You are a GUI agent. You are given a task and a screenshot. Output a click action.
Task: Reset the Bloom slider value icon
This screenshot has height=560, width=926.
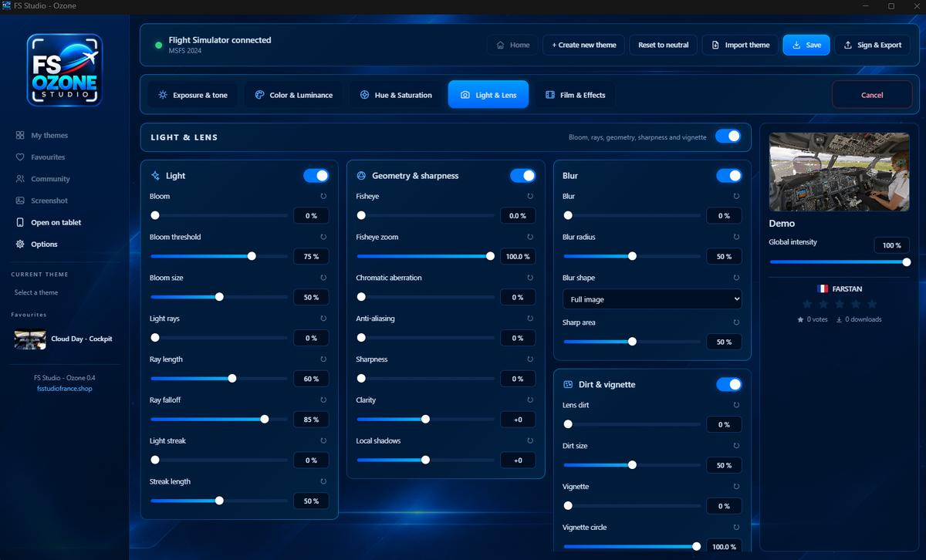coord(323,197)
